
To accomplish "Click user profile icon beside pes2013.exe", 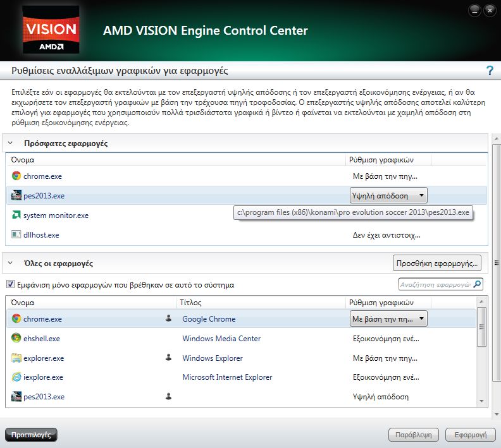I will click(x=168, y=396).
